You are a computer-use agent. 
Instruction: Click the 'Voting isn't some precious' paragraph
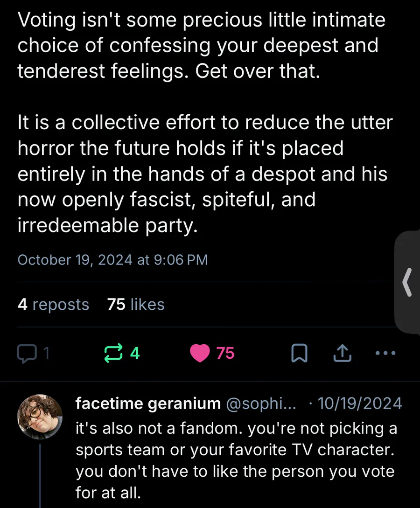pyautogui.click(x=201, y=46)
